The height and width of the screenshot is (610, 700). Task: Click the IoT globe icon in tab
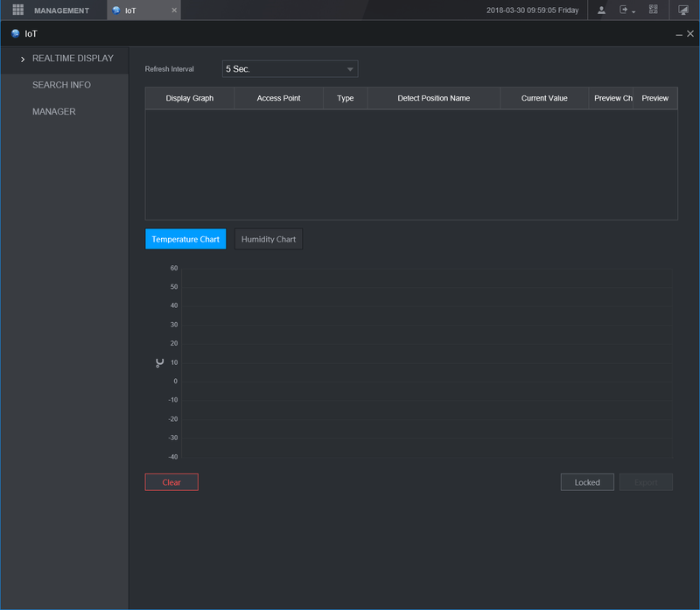click(116, 11)
